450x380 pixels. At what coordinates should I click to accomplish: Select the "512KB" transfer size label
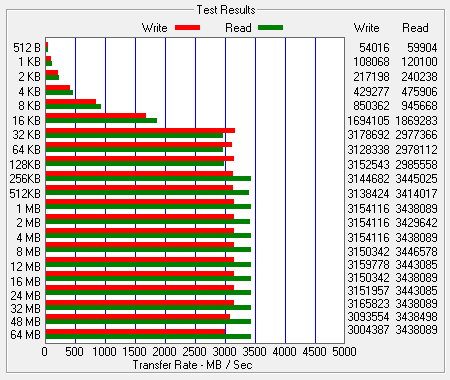tap(25, 193)
